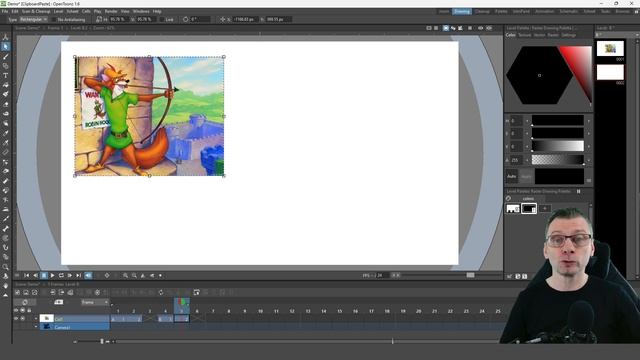
Task: Pick the Brush tool
Action: click(x=5, y=56)
